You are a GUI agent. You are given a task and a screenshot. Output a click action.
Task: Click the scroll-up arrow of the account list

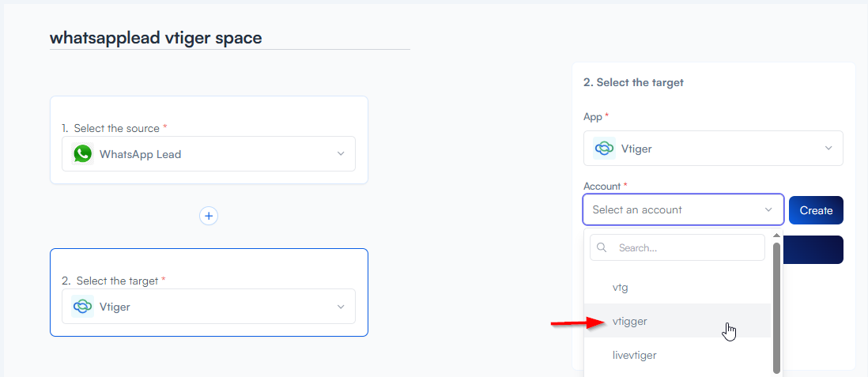click(x=776, y=236)
